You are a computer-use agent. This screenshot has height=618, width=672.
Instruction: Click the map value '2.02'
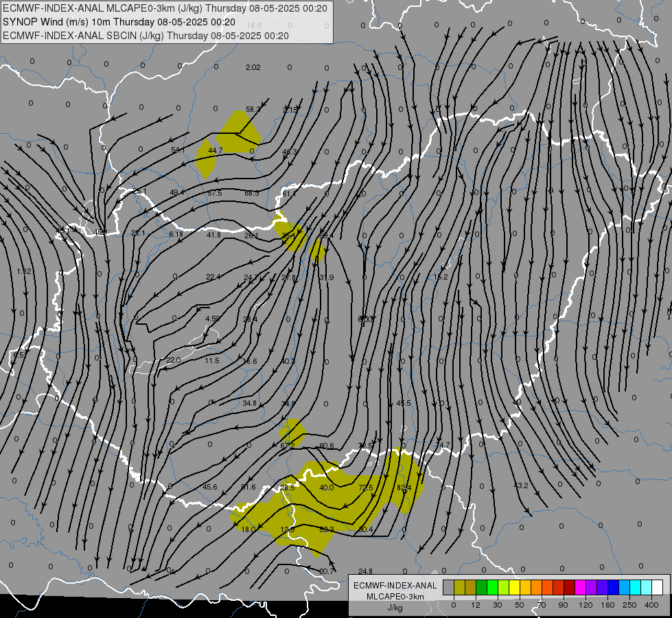(253, 67)
